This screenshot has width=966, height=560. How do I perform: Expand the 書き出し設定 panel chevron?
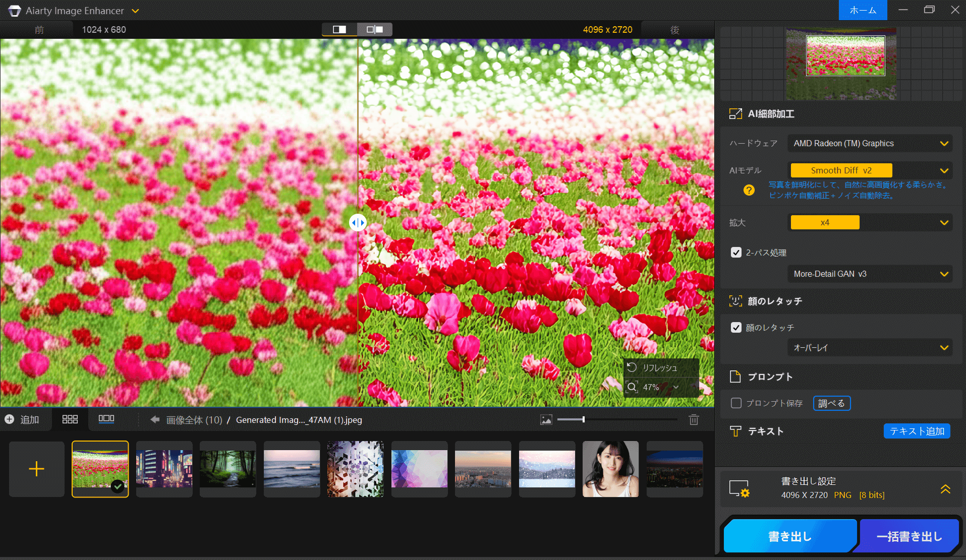point(945,488)
